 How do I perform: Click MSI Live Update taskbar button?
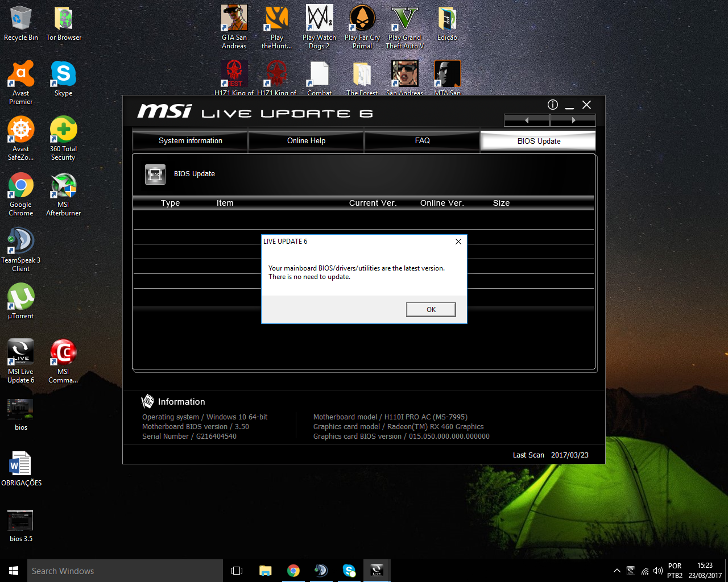377,571
